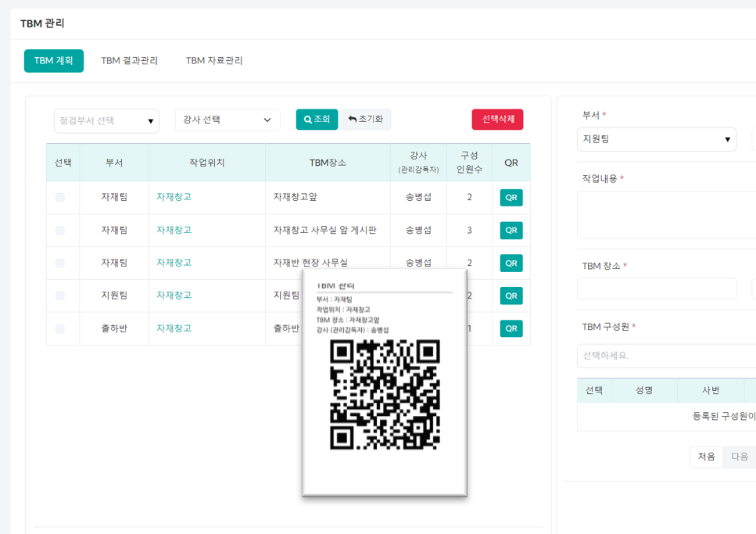Expand the 점검부서 선택 dropdown
Image resolution: width=756 pixels, height=534 pixels.
click(x=106, y=121)
